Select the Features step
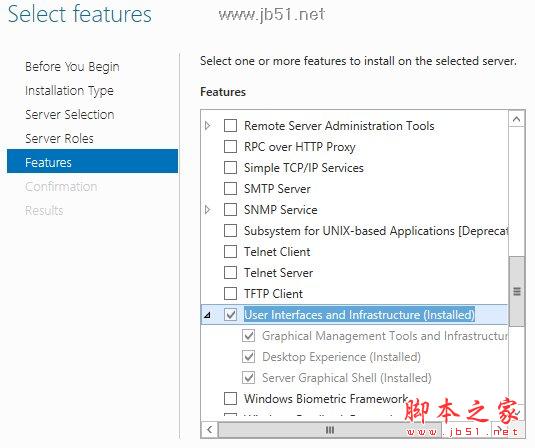Viewport: 535px width, 448px height. pos(92,161)
